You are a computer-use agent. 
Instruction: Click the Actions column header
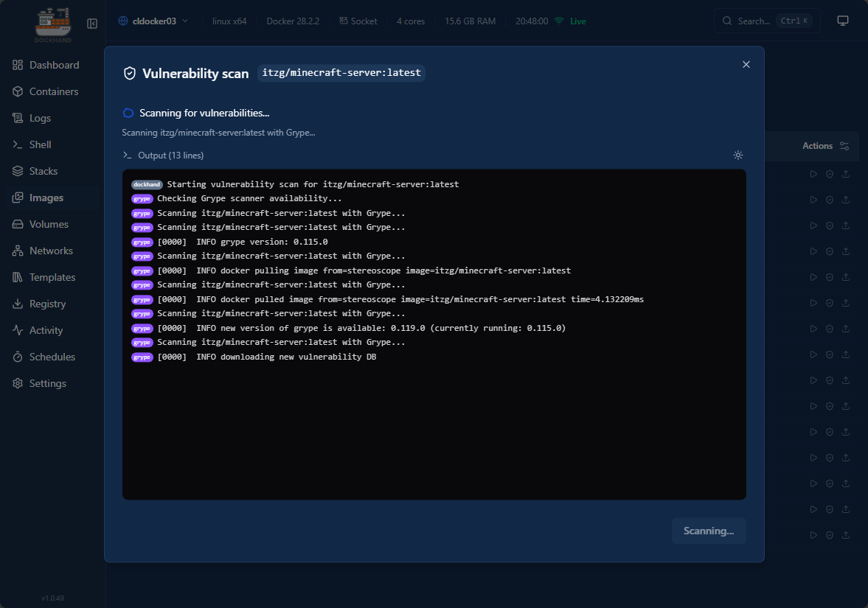[817, 146]
